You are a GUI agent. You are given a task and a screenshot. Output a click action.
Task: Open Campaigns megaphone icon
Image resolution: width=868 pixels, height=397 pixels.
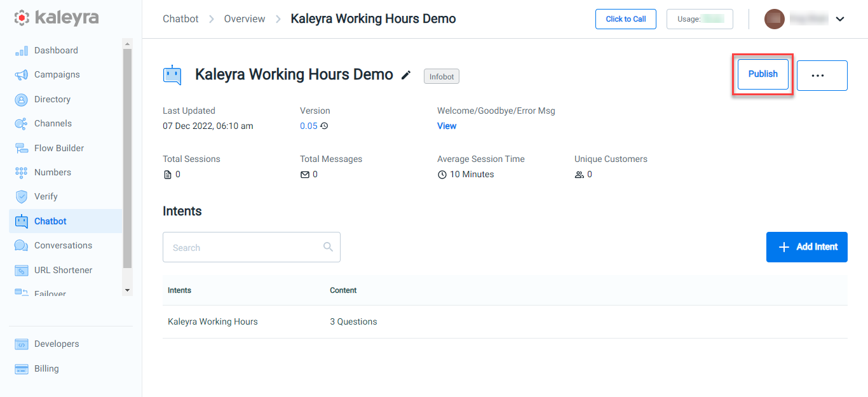click(x=22, y=75)
